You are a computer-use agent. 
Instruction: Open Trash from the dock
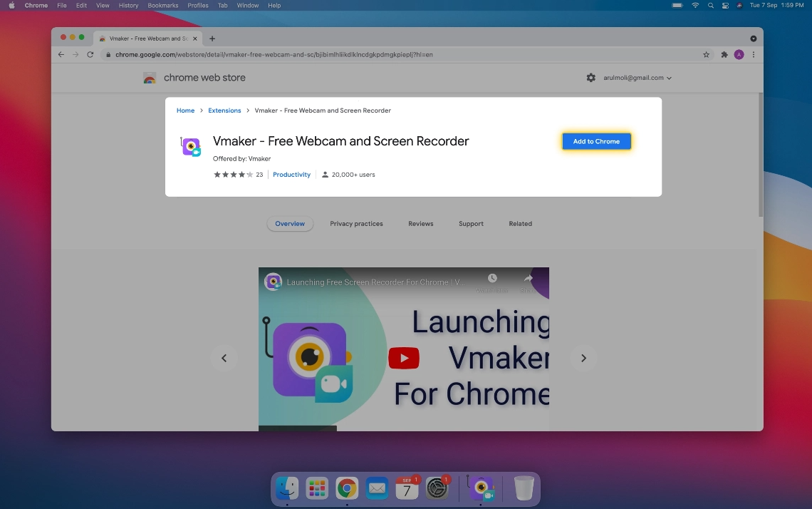(x=524, y=488)
